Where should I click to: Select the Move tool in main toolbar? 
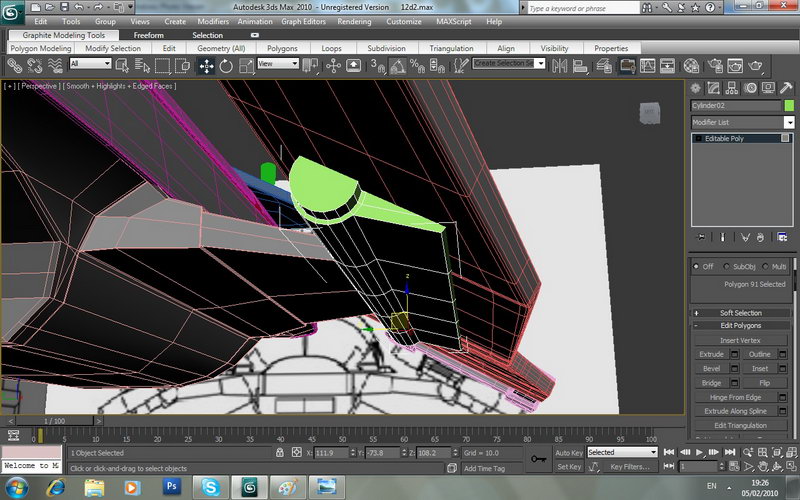click(x=207, y=65)
